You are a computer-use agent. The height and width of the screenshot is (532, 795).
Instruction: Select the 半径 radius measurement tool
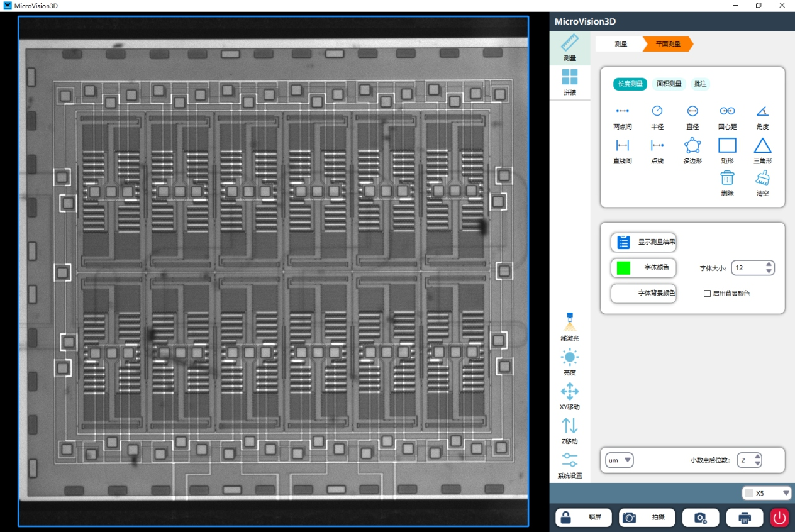[657, 117]
